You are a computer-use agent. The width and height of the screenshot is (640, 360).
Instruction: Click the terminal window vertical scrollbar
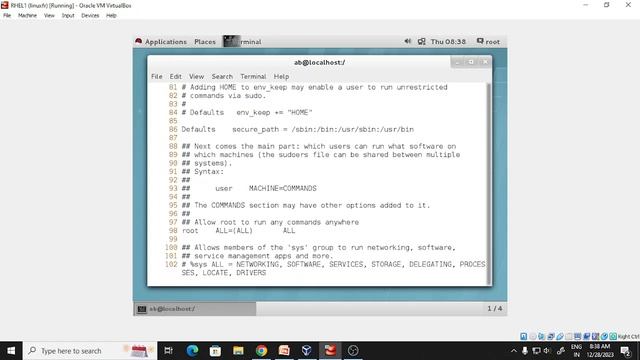click(489, 184)
